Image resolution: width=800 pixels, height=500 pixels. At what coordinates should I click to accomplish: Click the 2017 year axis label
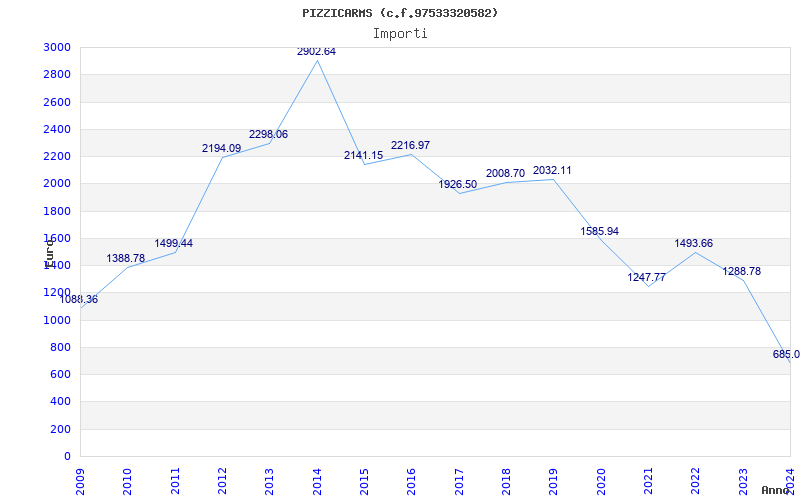click(x=458, y=481)
